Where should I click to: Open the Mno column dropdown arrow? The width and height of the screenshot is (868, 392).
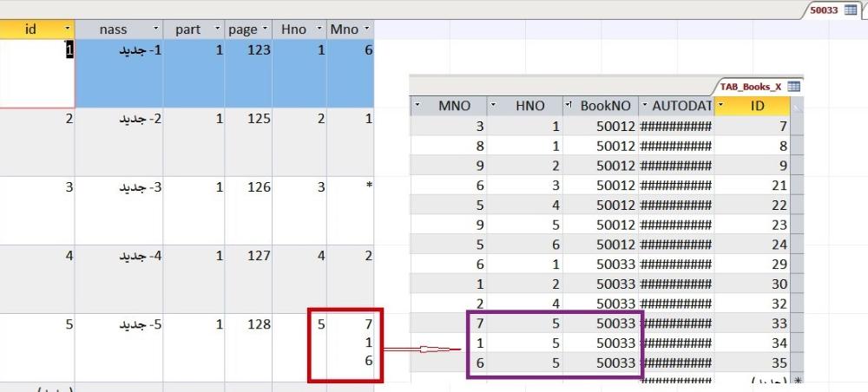coord(367,29)
